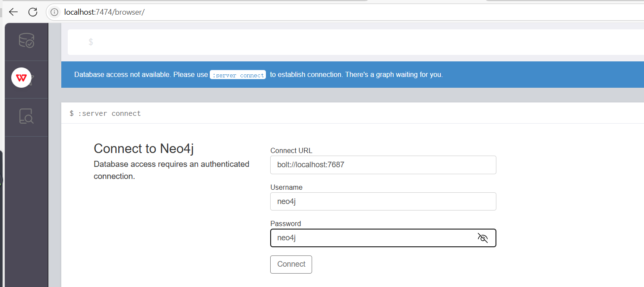Image resolution: width=644 pixels, height=287 pixels.
Task: Focus the Username input field
Action: click(x=383, y=201)
